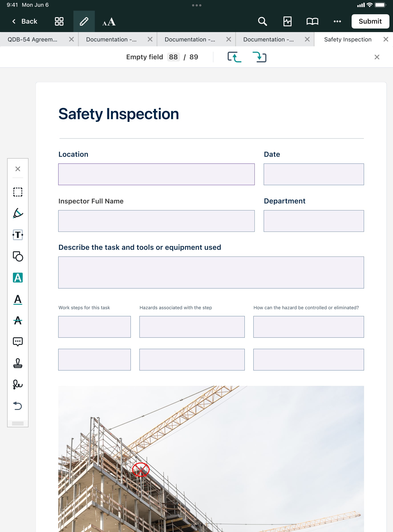The height and width of the screenshot is (532, 393).
Task: Pick the shapes annotation tool
Action: pyautogui.click(x=18, y=256)
